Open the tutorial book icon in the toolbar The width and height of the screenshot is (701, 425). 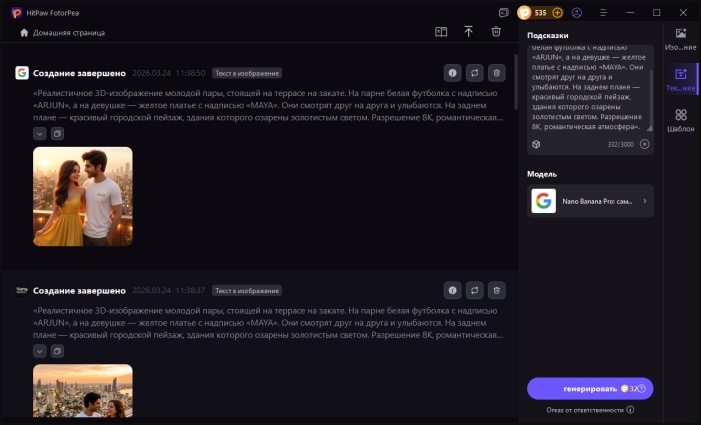pos(441,32)
